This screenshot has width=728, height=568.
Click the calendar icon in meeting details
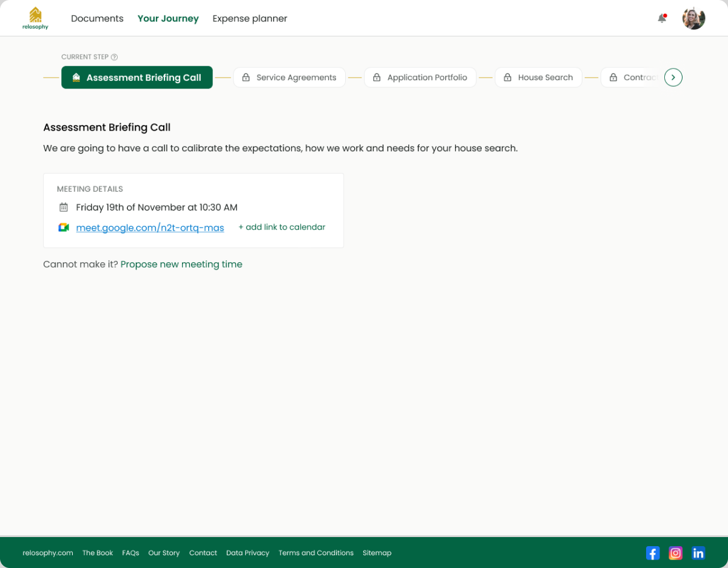(x=63, y=208)
